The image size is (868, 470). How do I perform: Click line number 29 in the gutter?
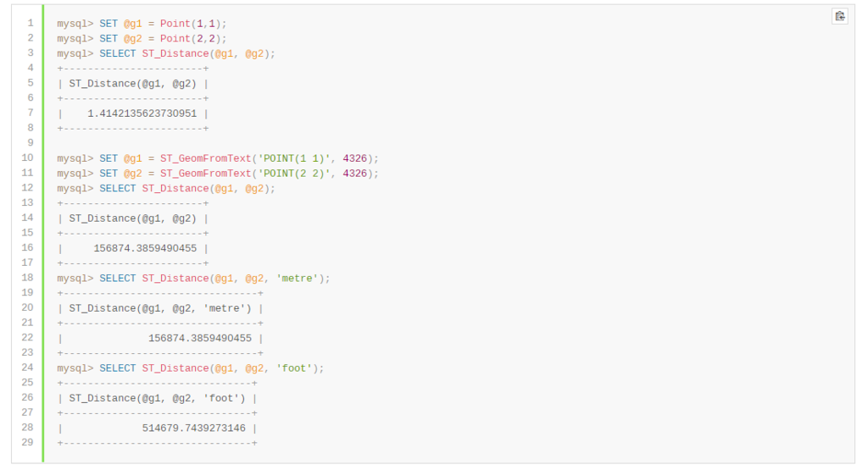[x=28, y=442]
